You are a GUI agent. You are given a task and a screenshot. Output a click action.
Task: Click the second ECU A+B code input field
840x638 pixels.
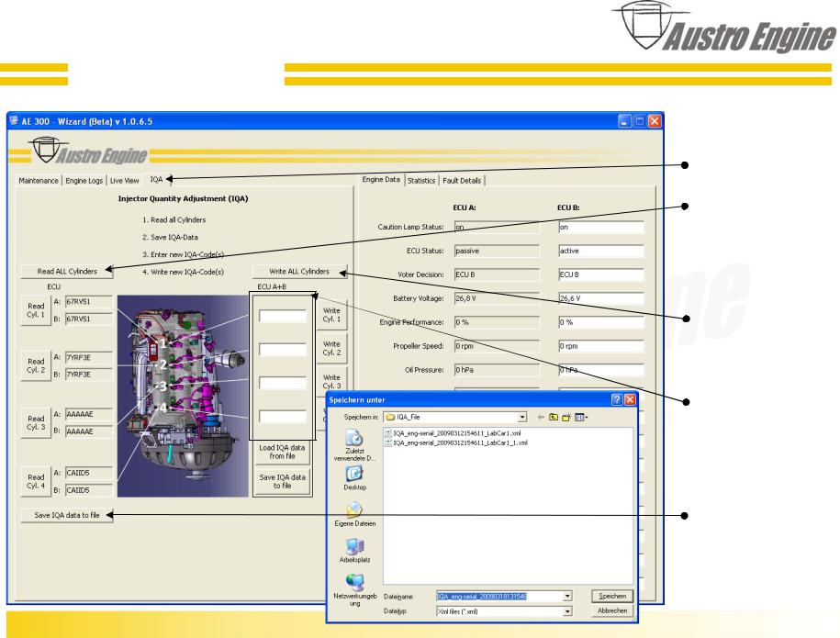pos(283,349)
